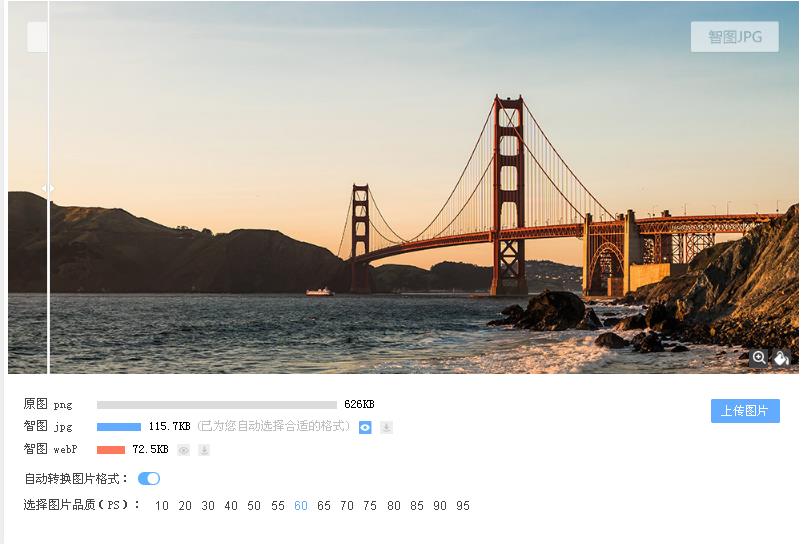Preview the webP with the gray eye icon

pos(183,450)
